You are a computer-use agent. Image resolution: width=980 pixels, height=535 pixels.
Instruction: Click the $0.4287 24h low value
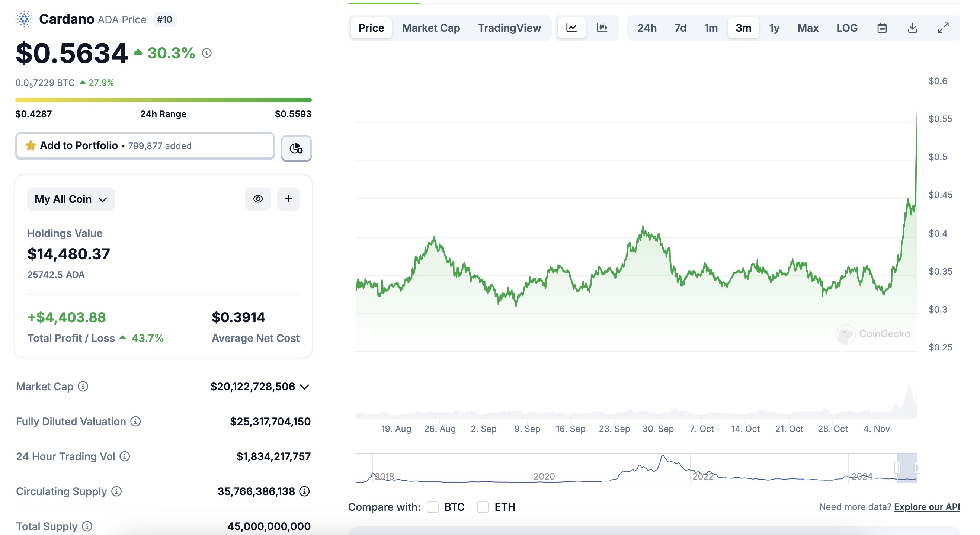click(x=33, y=114)
